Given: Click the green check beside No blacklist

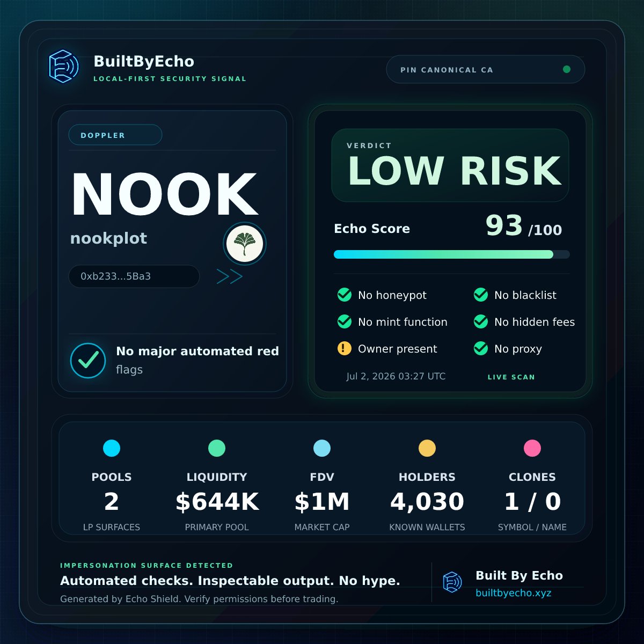Looking at the screenshot, I should (x=480, y=295).
